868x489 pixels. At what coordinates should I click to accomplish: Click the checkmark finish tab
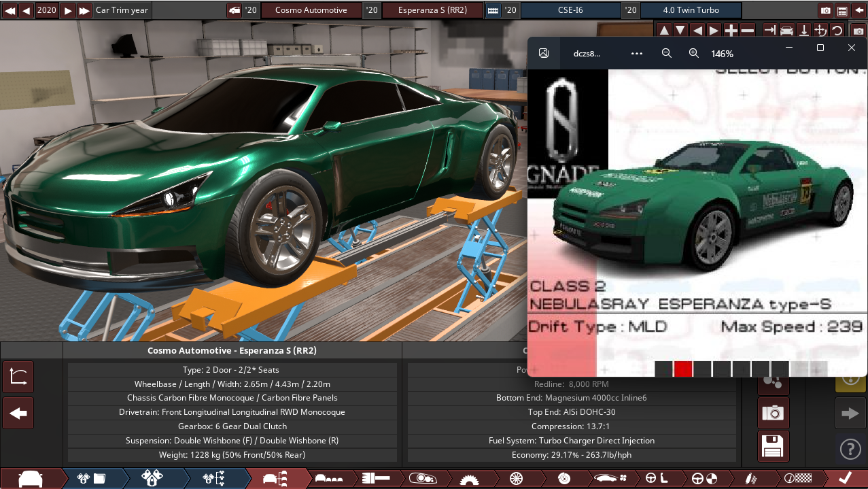click(x=845, y=478)
